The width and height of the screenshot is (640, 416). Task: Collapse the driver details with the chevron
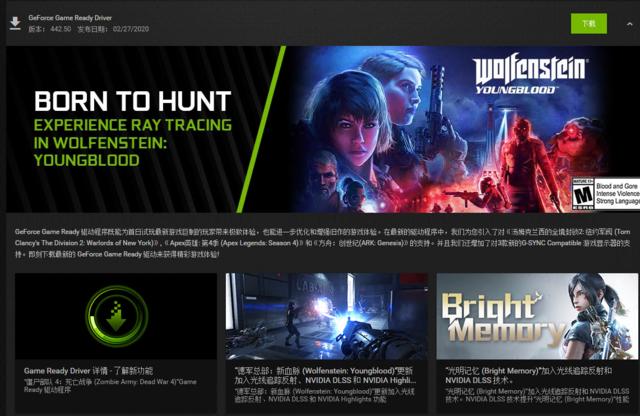[x=629, y=24]
